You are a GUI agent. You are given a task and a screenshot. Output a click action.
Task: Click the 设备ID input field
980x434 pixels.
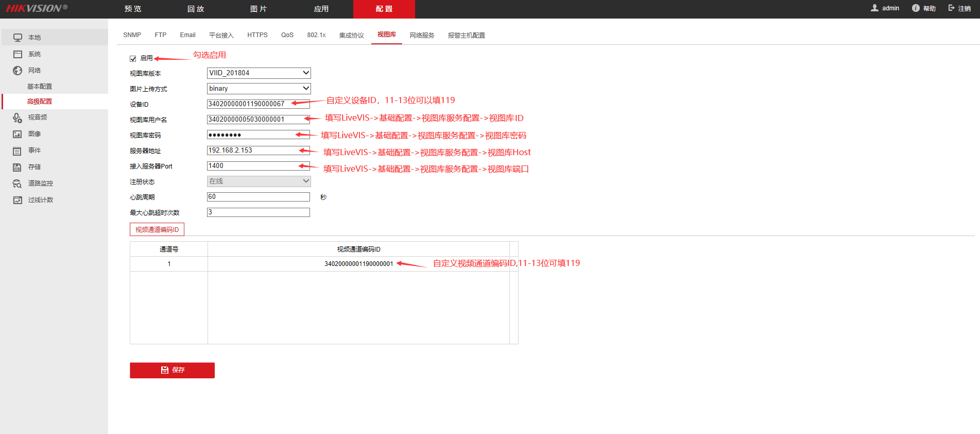[x=259, y=104]
